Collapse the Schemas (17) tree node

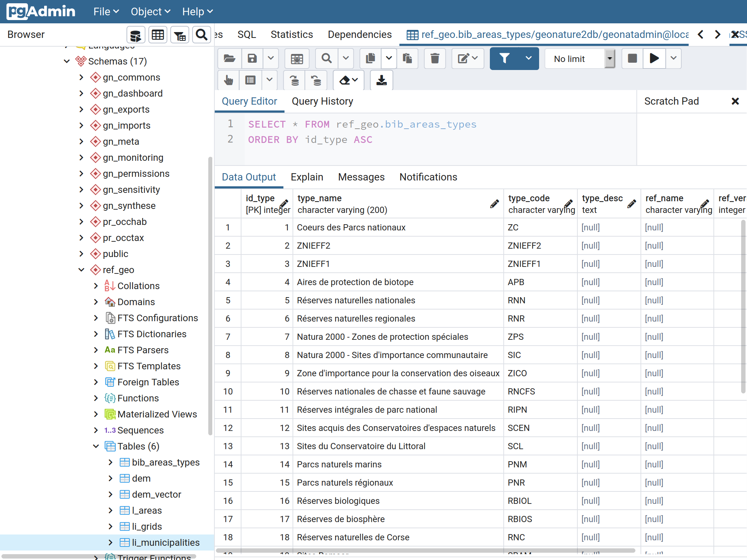click(67, 61)
